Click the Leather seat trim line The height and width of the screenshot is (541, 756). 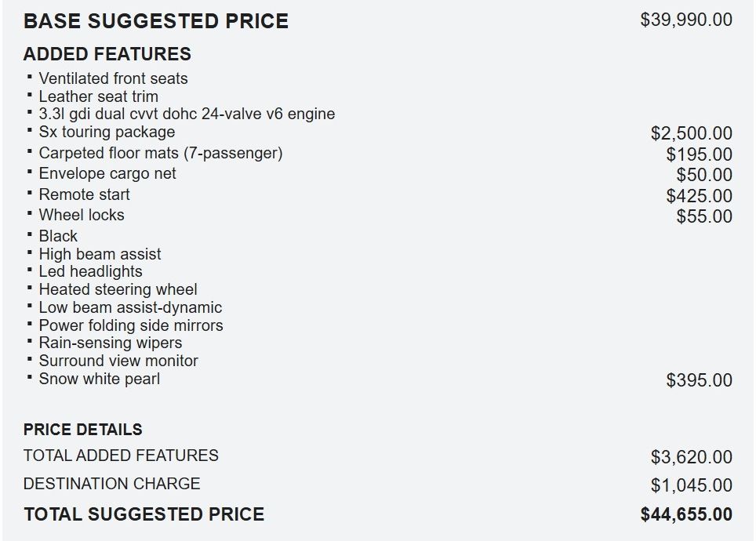(x=98, y=96)
